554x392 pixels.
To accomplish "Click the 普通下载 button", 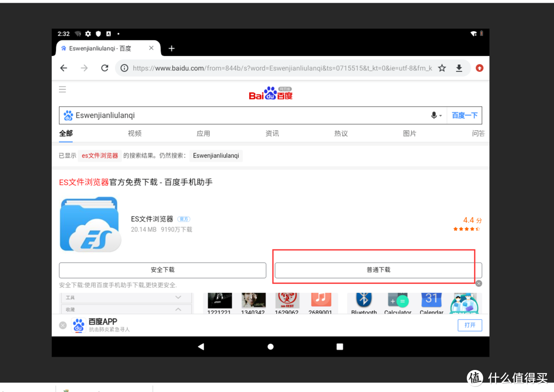I will 379,270.
